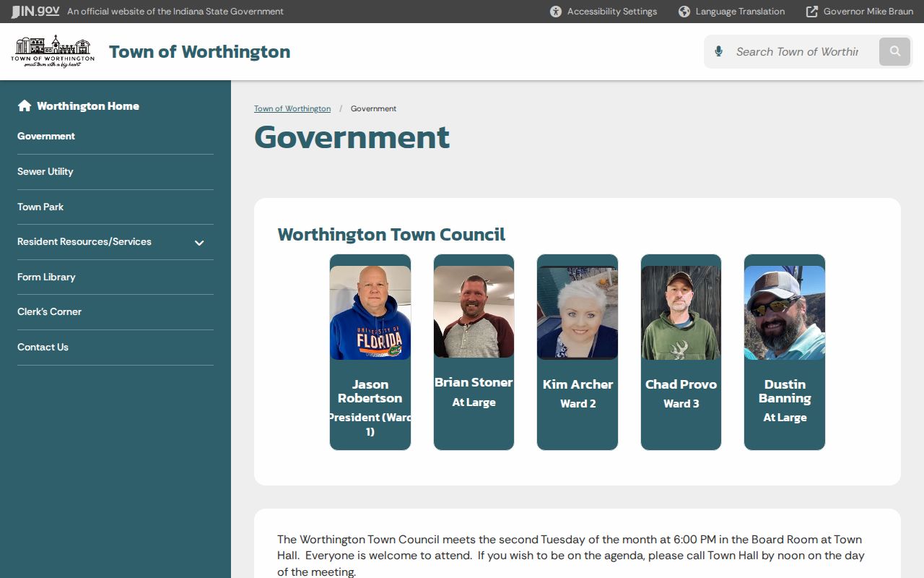Open Resident Resources/Services link
Image resolution: width=924 pixels, height=578 pixels.
(84, 241)
